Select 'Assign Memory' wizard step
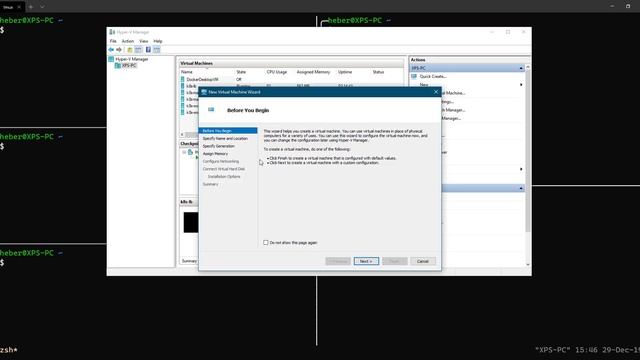640x360 pixels. (x=216, y=154)
